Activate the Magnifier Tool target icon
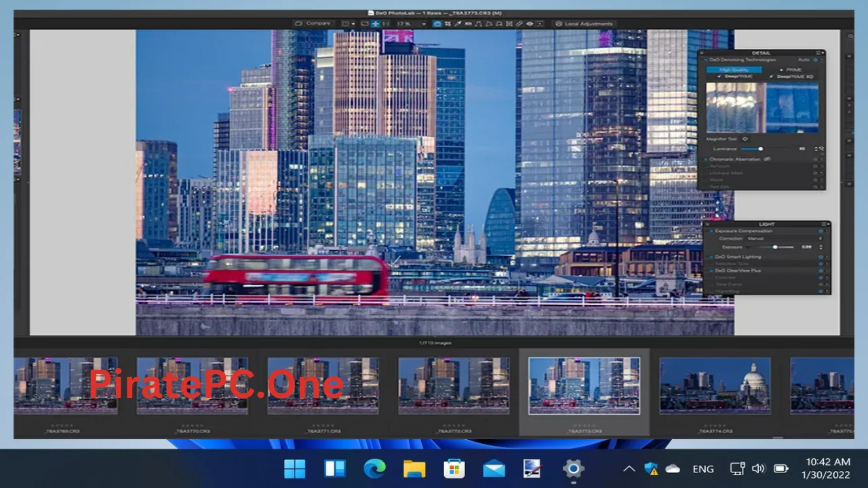 745,139
